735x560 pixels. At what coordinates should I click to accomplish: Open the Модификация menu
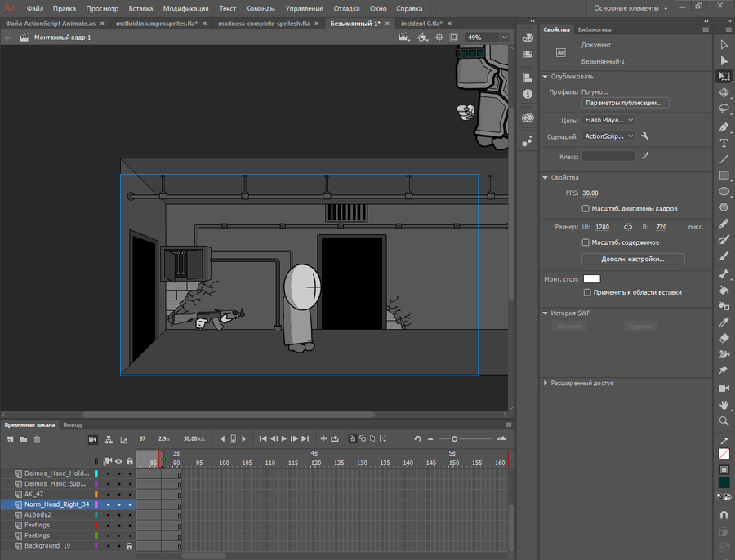[x=185, y=8]
